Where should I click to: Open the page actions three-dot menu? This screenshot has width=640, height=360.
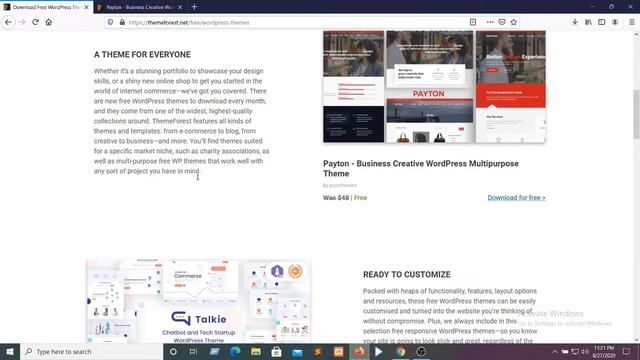490,22
